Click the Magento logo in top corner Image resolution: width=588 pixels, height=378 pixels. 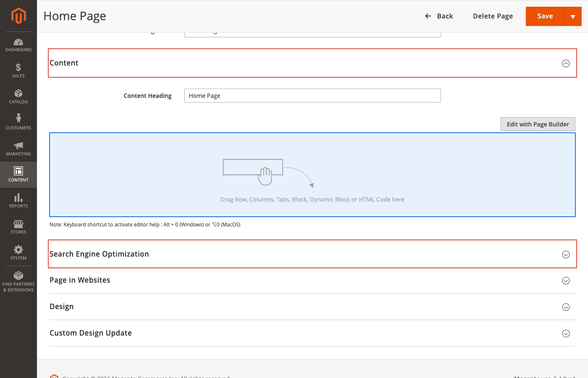(18, 16)
